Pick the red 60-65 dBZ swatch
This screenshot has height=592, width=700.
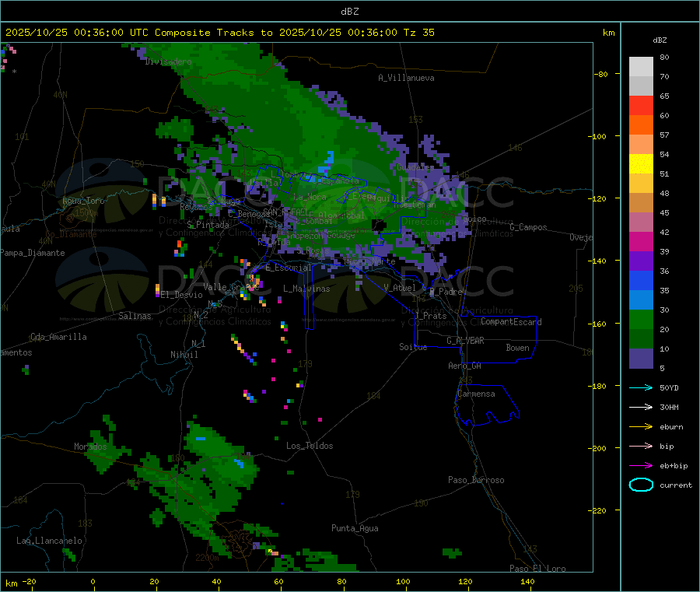point(641,105)
